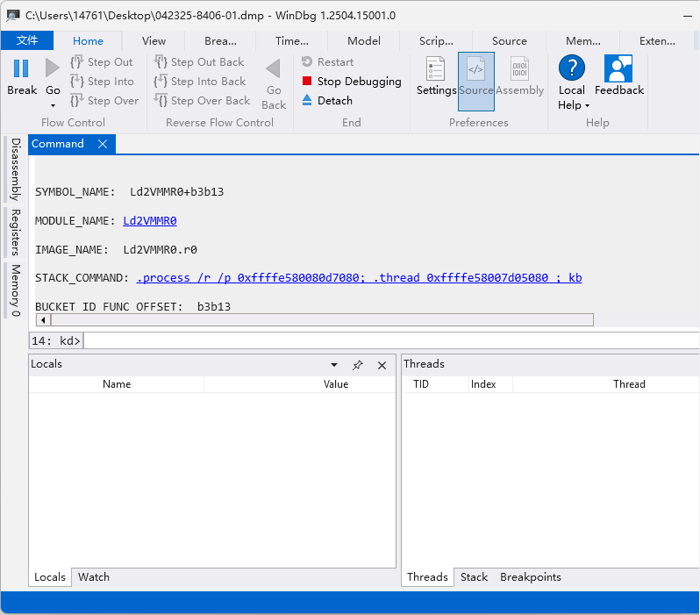Open Feedback icon in Help group
The image size is (700, 615).
click(x=618, y=69)
